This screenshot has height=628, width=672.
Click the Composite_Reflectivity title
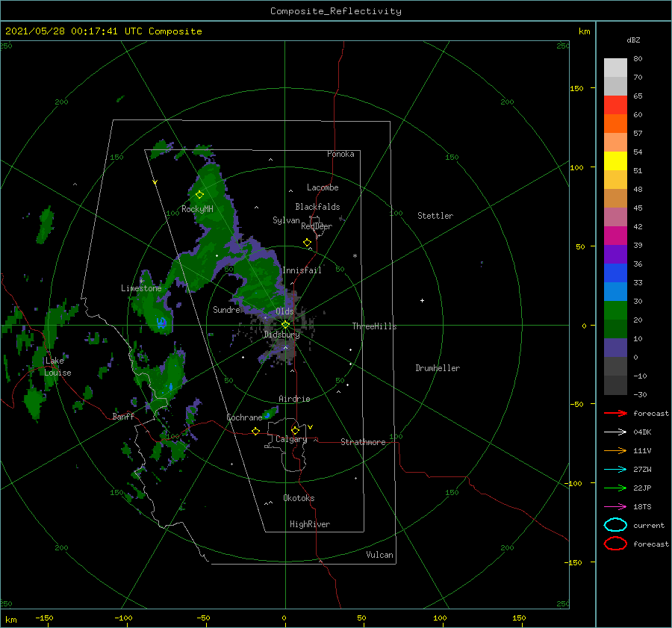click(335, 11)
